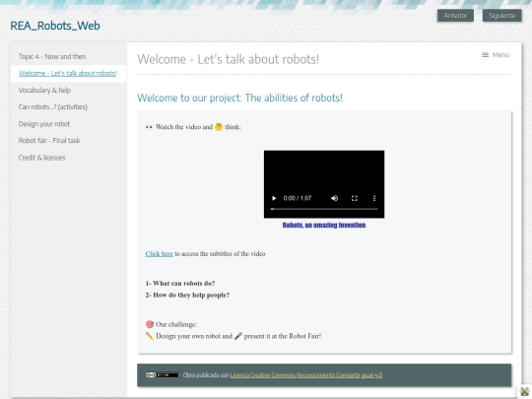Mute the video volume

[335, 198]
